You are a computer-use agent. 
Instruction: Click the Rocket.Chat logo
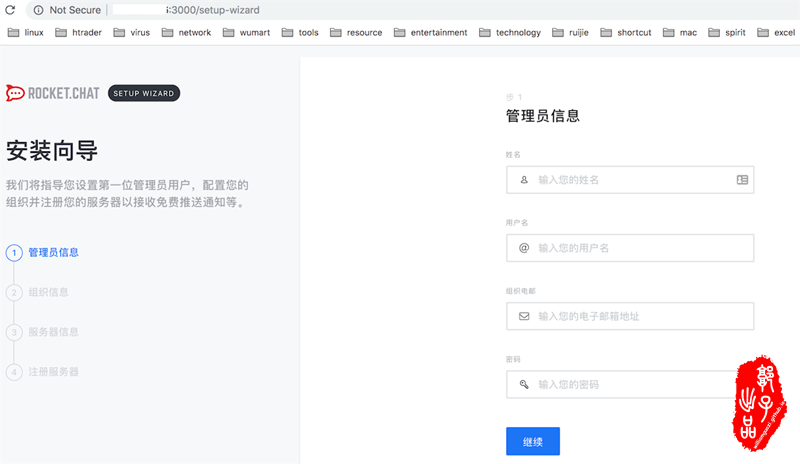click(x=53, y=93)
